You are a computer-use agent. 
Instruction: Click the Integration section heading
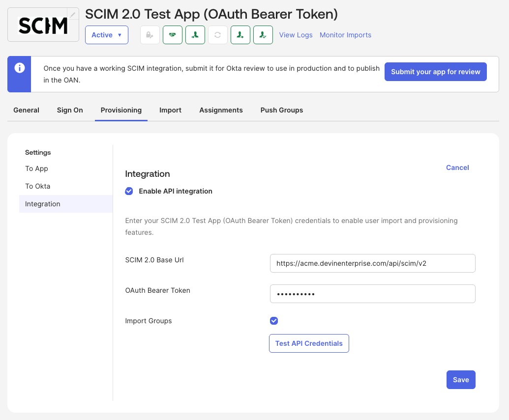pyautogui.click(x=148, y=174)
